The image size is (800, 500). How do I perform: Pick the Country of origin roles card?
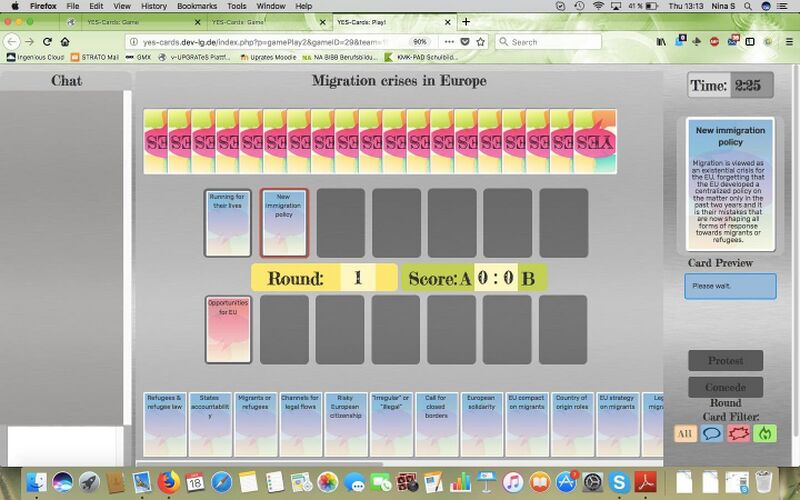(x=572, y=424)
